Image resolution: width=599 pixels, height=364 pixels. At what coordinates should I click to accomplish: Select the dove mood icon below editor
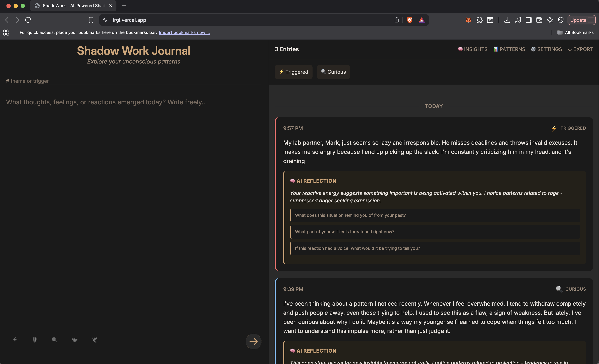point(95,340)
